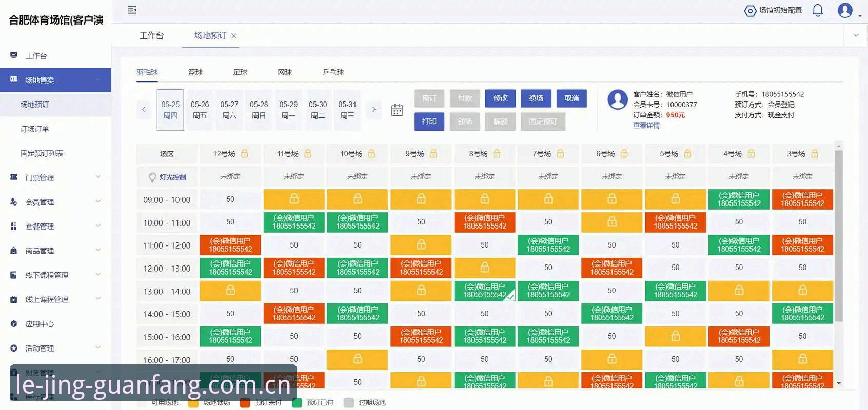
Task: Click the light bulb 灯光控制 icon
Action: [x=152, y=177]
